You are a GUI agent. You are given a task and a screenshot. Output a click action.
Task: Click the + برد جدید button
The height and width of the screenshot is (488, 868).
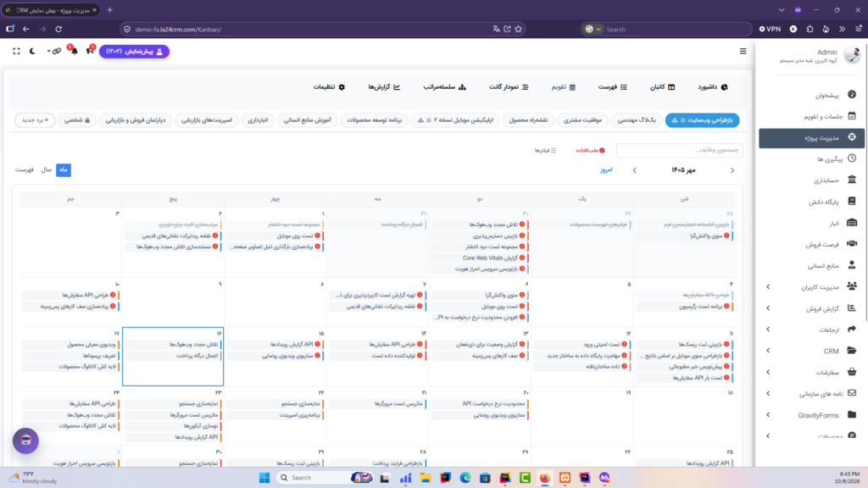pos(35,120)
